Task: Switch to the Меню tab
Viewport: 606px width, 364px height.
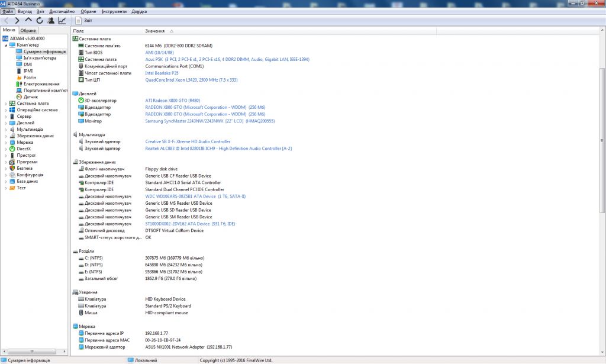Action: [x=9, y=30]
